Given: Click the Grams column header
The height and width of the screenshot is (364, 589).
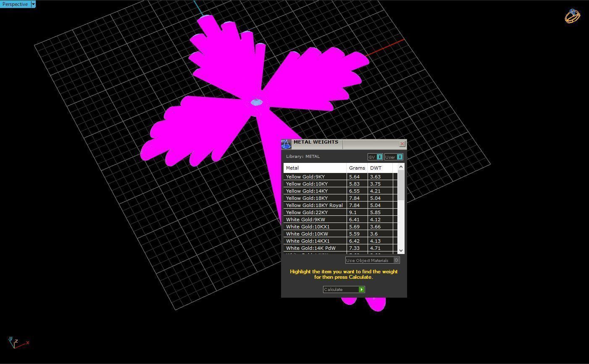Looking at the screenshot, I should (x=357, y=168).
